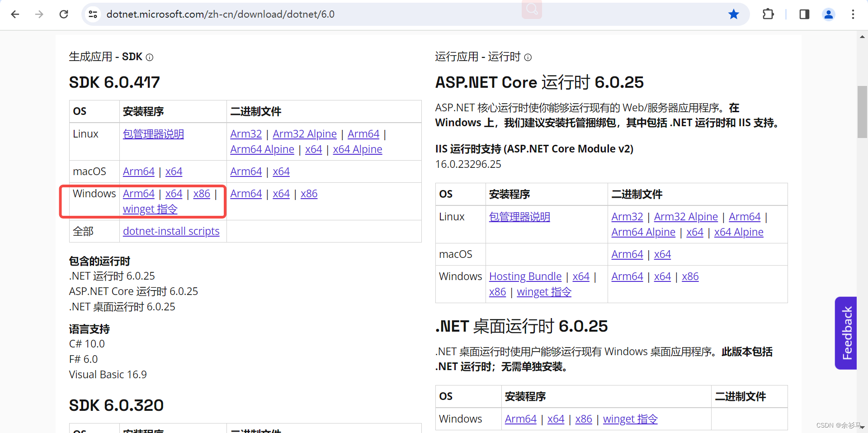Click the page vertical scrollbar thumb
The height and width of the screenshot is (433, 868).
(x=862, y=112)
